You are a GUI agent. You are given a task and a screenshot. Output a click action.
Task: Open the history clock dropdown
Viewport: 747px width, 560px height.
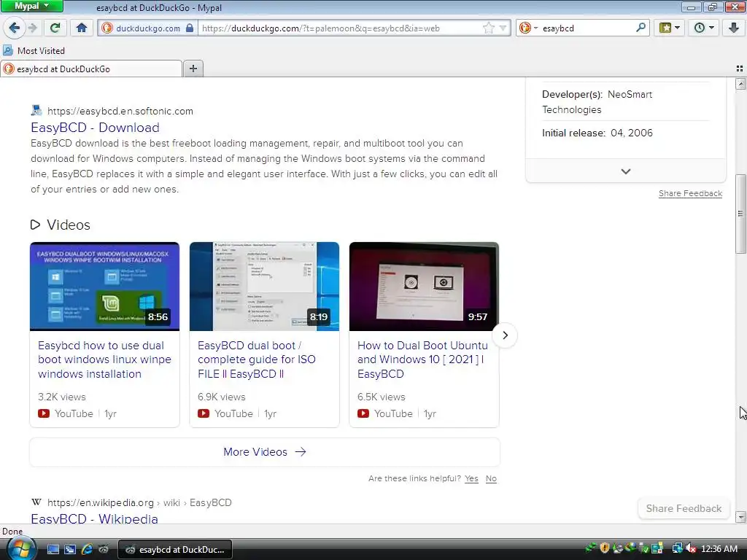pyautogui.click(x=704, y=28)
